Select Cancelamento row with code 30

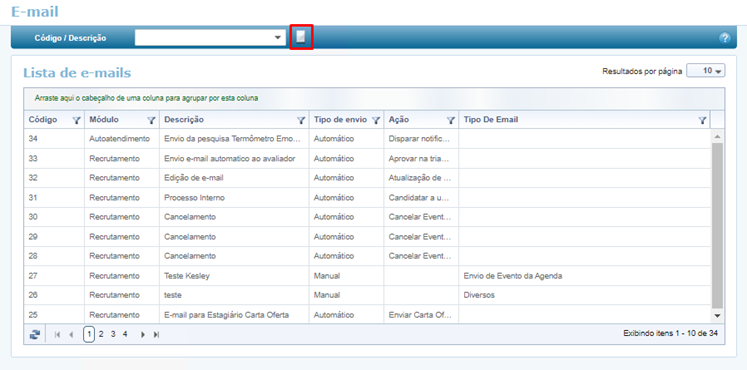[367, 217]
